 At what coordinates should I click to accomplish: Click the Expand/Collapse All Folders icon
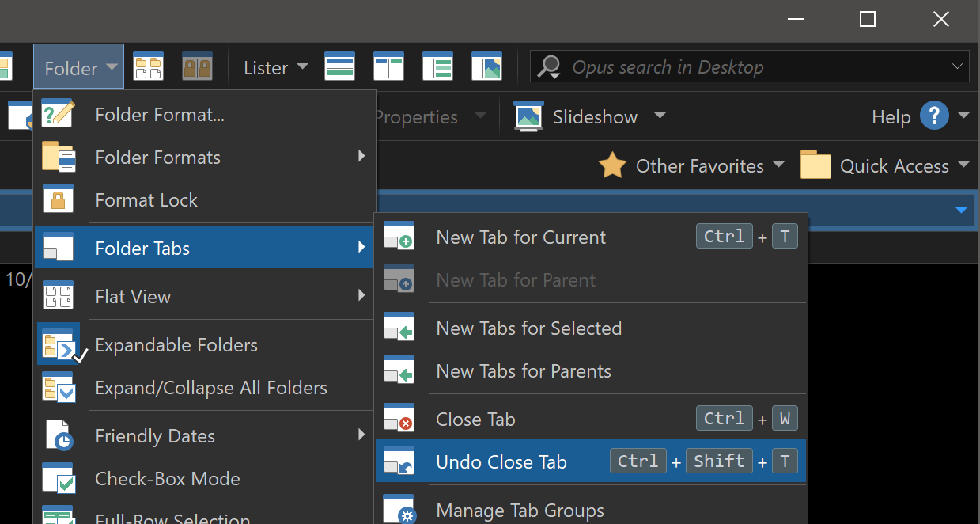[x=59, y=387]
